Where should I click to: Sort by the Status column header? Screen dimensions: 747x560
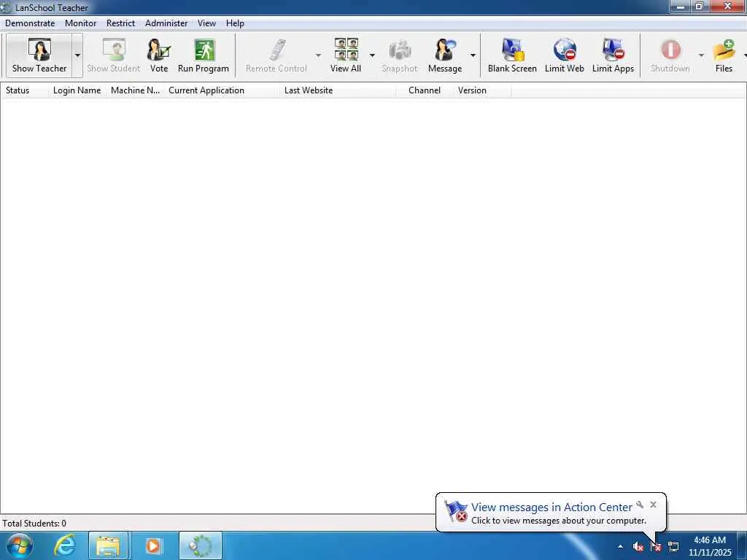pos(25,90)
